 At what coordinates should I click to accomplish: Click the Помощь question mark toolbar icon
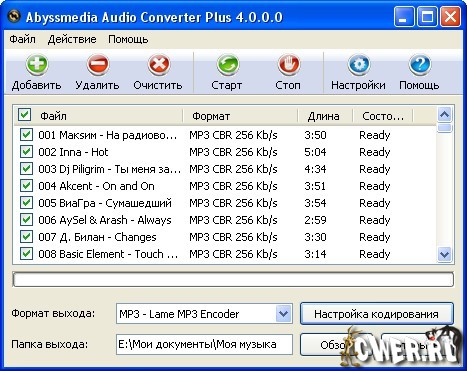pyautogui.click(x=420, y=64)
